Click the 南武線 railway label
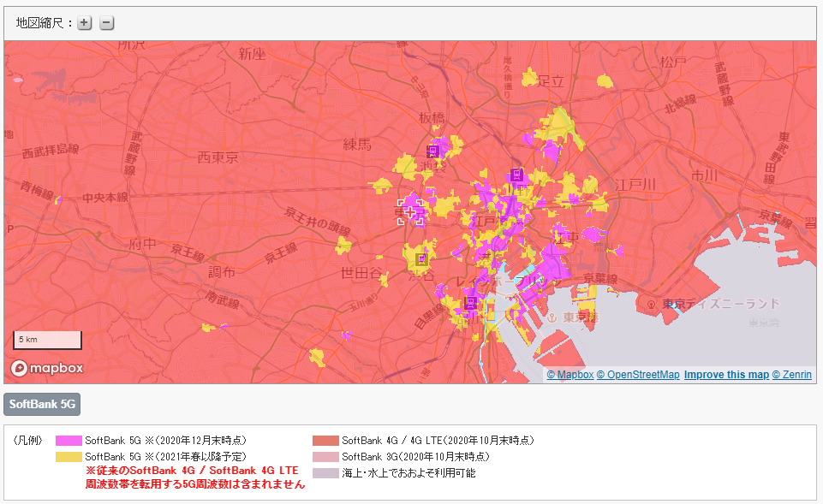The image size is (823, 504). (223, 299)
